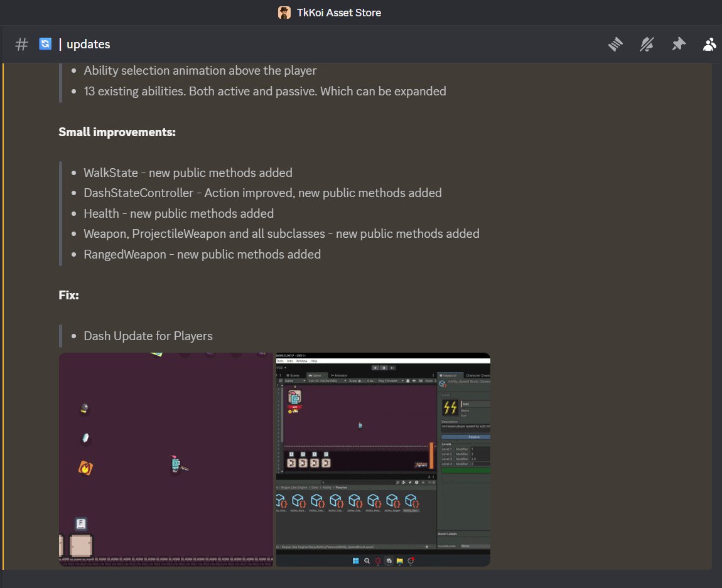Click the blue refresh emoji before updates
The width and height of the screenshot is (722, 588).
pos(45,44)
